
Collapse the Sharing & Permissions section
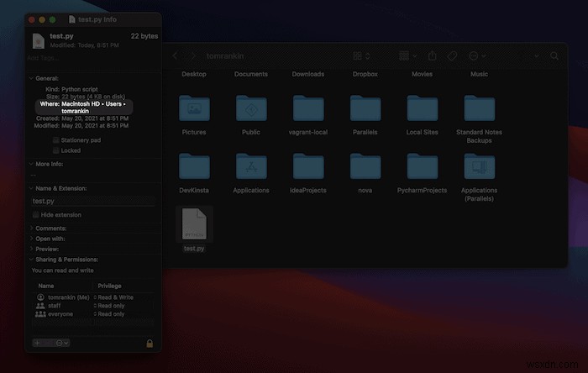click(31, 260)
